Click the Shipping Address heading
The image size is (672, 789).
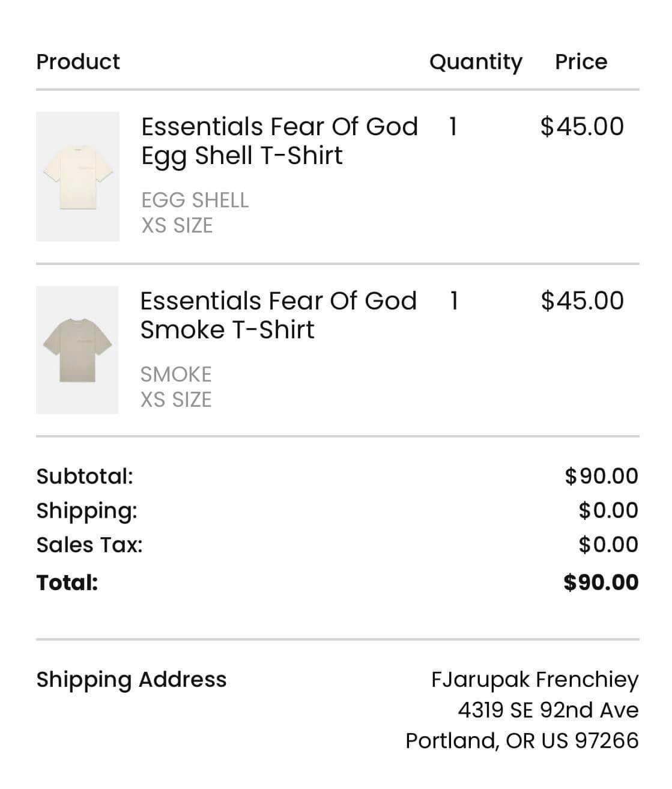[132, 680]
